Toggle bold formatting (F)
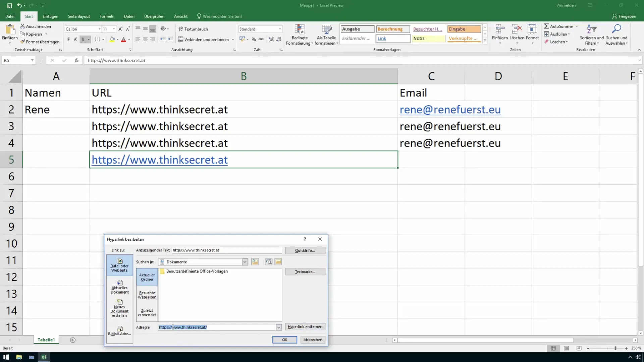 [68, 39]
